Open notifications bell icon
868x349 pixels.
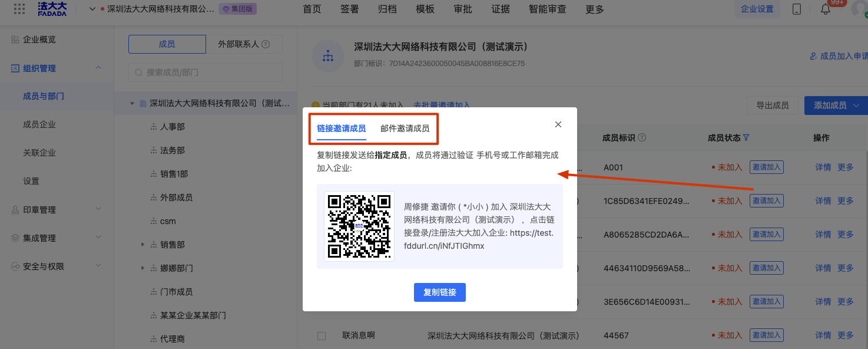(826, 9)
